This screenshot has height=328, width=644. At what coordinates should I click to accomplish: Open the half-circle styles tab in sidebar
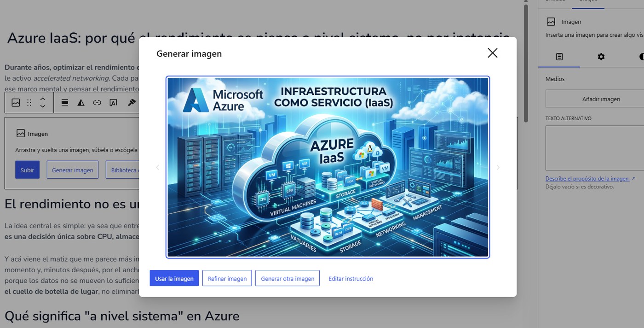pyautogui.click(x=641, y=57)
